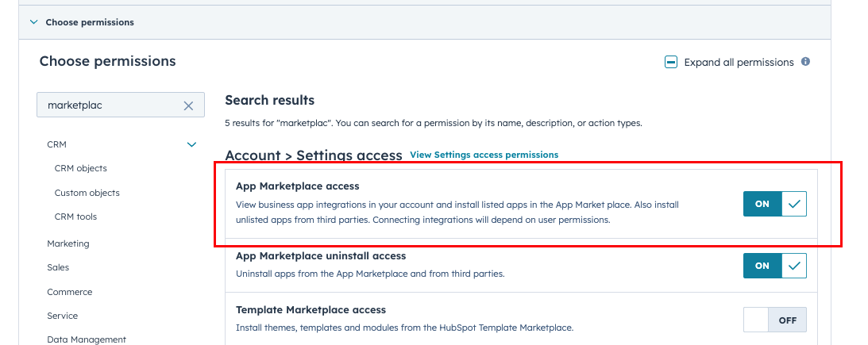The width and height of the screenshot is (868, 345).
Task: Open Commerce permissions category
Action: [70, 292]
